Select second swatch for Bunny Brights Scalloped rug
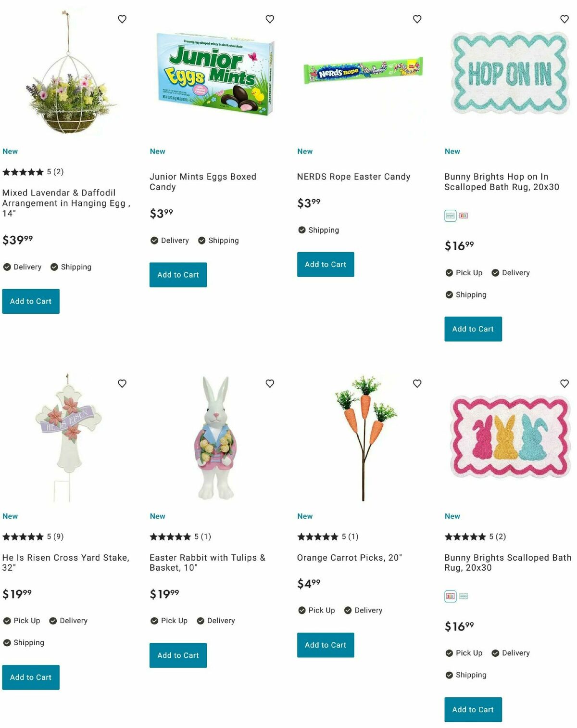The height and width of the screenshot is (728, 577). (464, 596)
